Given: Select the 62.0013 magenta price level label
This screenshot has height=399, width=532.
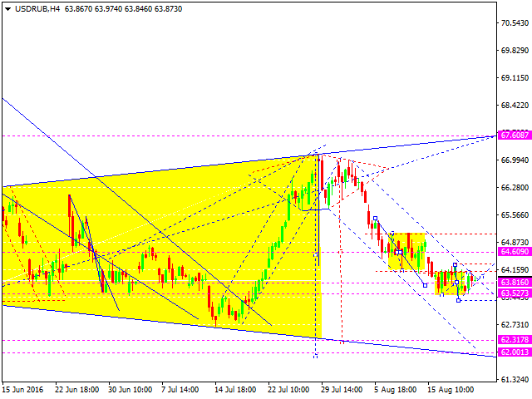Looking at the screenshot, I should click(x=515, y=352).
